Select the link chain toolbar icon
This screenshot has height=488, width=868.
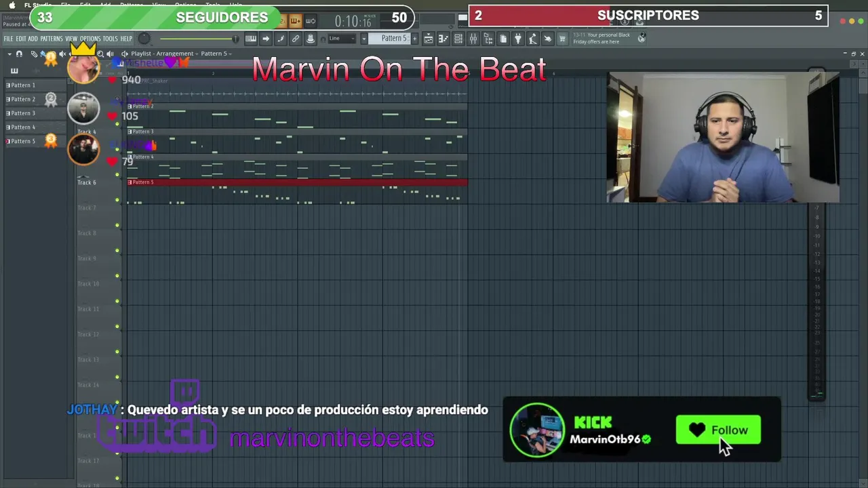(296, 39)
